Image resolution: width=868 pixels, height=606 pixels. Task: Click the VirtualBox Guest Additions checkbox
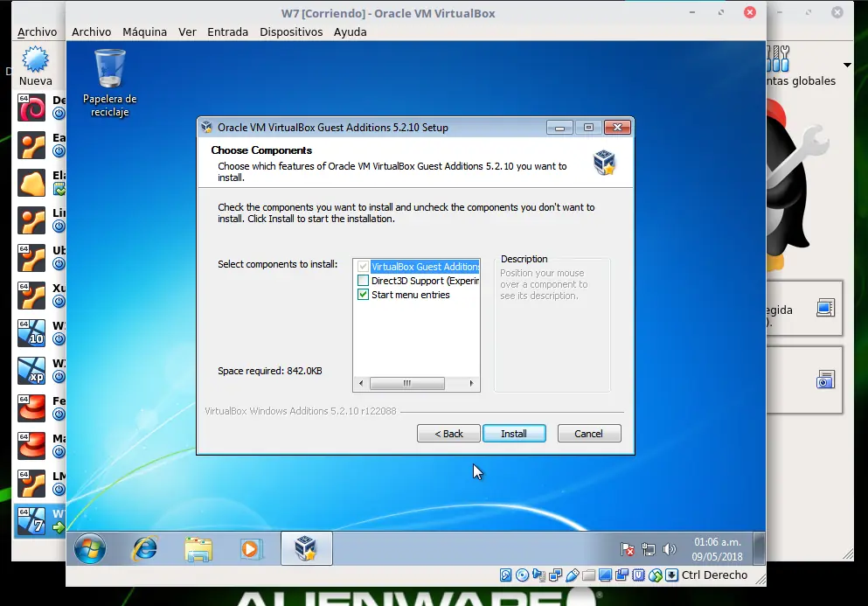363,267
